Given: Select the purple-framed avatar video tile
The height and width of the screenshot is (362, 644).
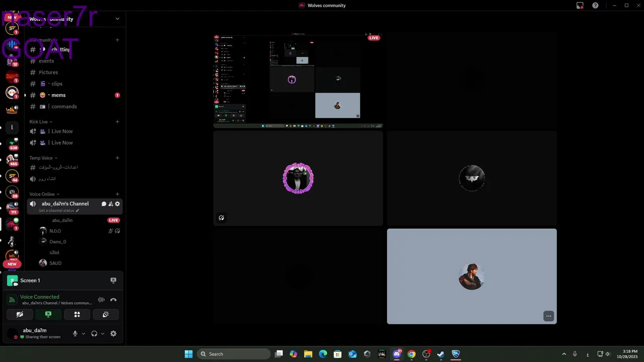Looking at the screenshot, I should point(298,178).
